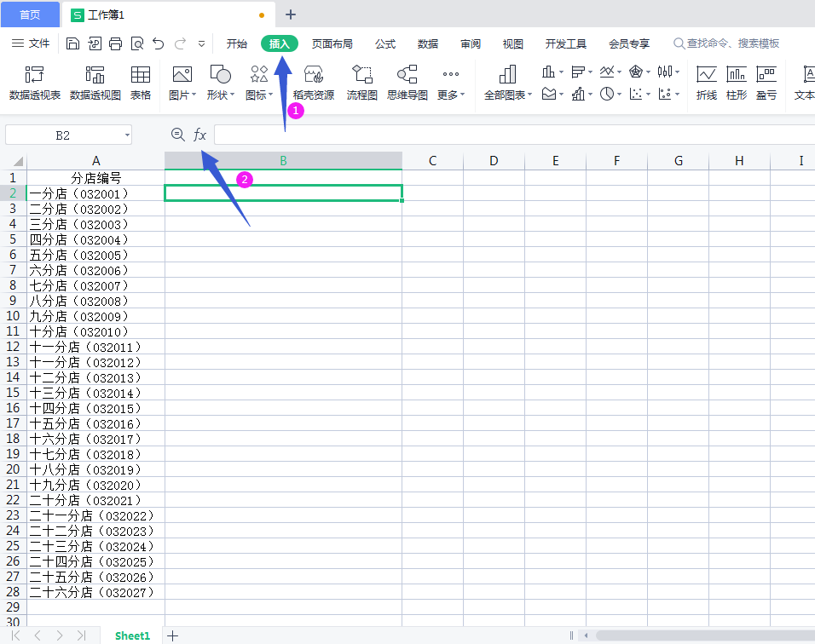Insert a 思维导图 mind map
This screenshot has height=644, width=815.
(x=407, y=83)
